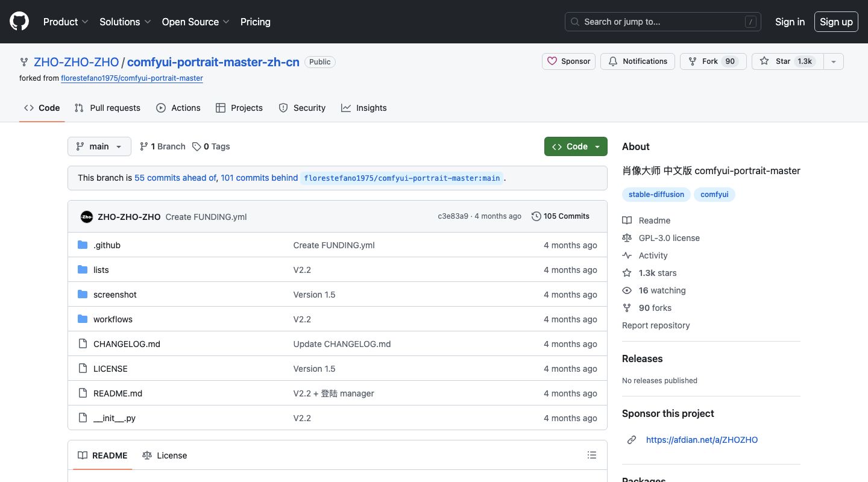Click the fork icon next to 90 forks
The height and width of the screenshot is (482, 868).
627,308
